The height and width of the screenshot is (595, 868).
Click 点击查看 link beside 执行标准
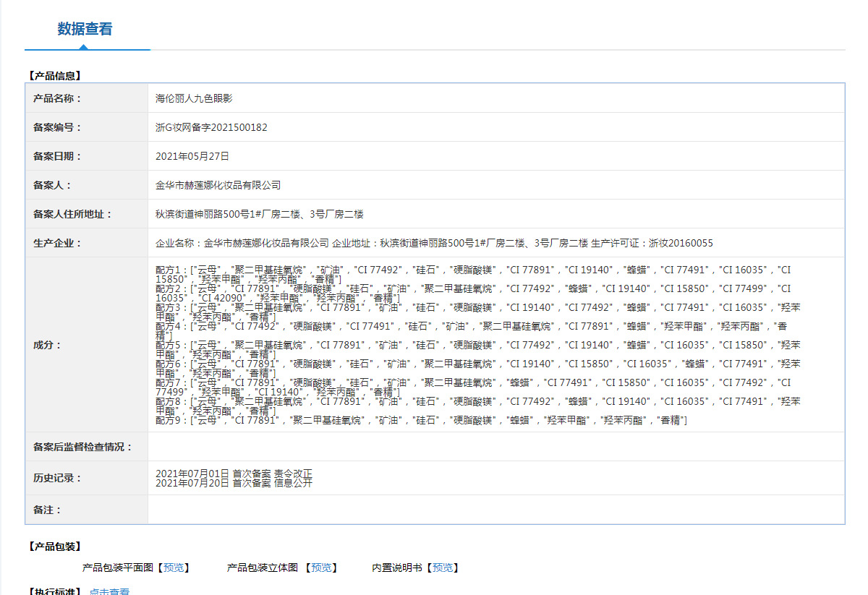pos(110,591)
